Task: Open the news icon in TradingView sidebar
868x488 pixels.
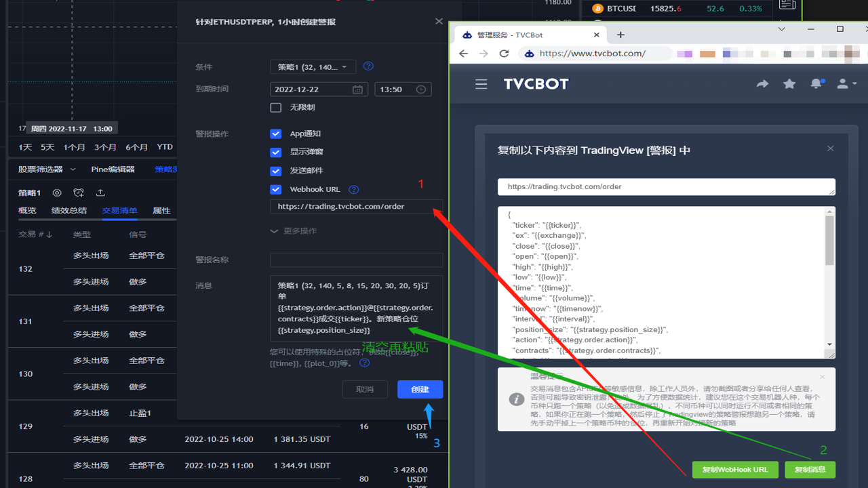Action: pyautogui.click(x=787, y=5)
